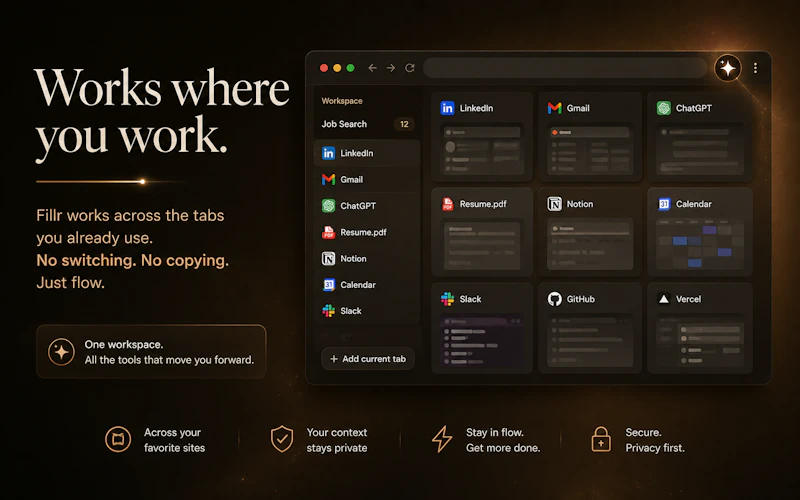Open the Slack card preview thumbnail
This screenshot has height=500, width=800.
click(x=482, y=341)
